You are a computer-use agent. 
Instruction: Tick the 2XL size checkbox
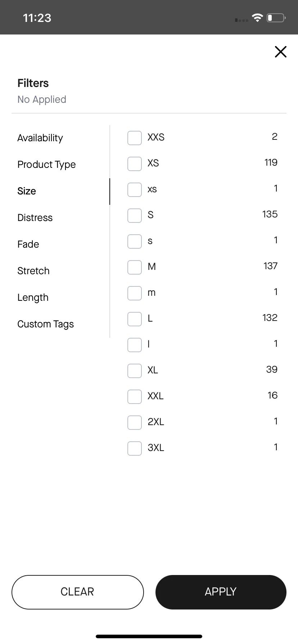pos(135,423)
